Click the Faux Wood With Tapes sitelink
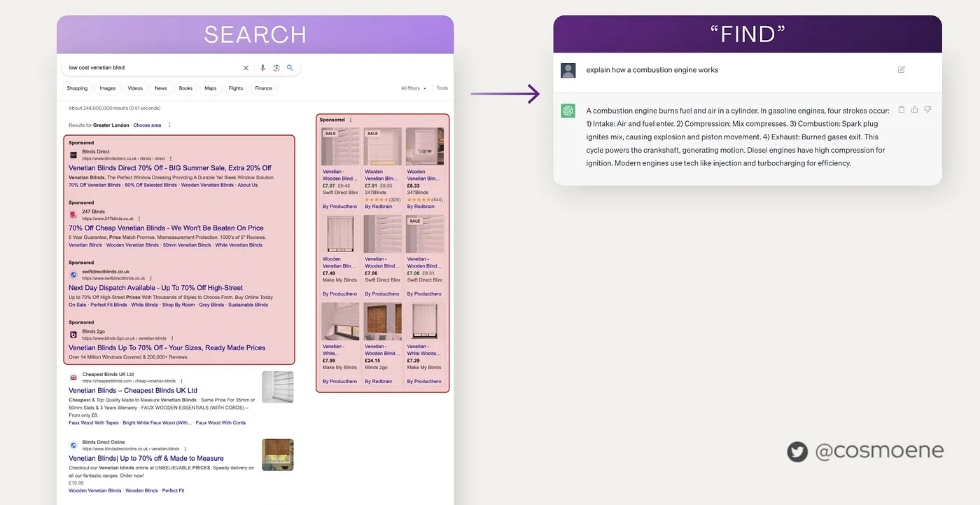This screenshot has width=980, height=505. [94, 423]
